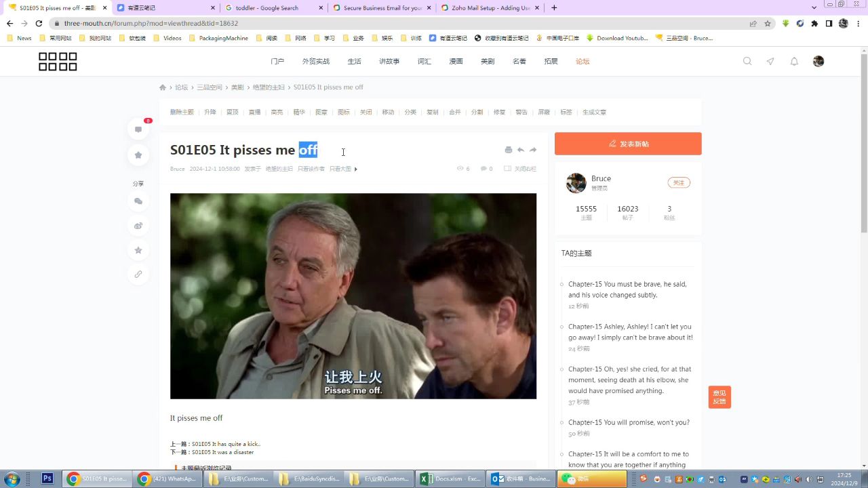868x488 pixels.
Task: Open 讲故事 in the site navigation
Action: point(389,62)
